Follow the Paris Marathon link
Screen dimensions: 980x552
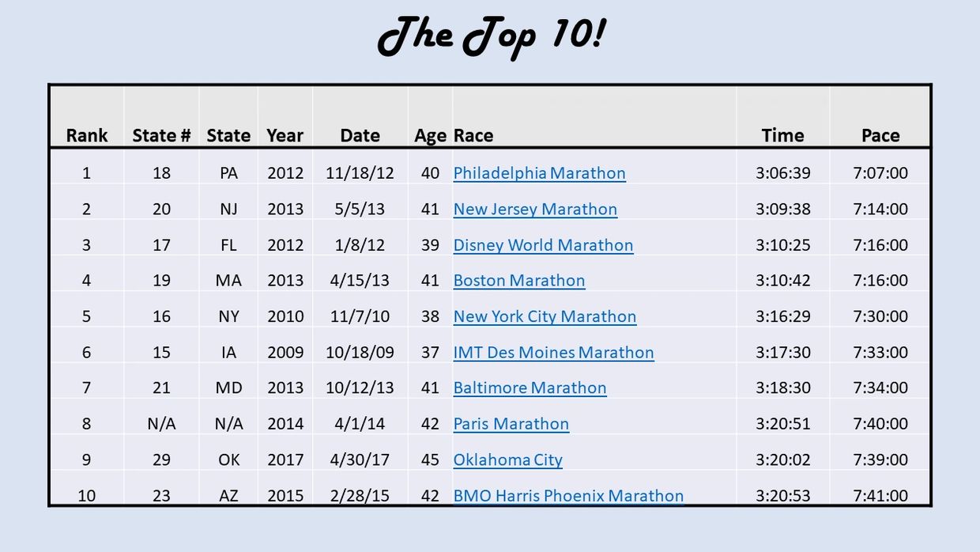[511, 424]
